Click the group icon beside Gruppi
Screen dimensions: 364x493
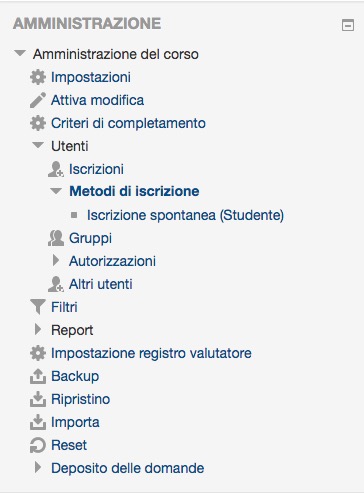tap(56, 238)
